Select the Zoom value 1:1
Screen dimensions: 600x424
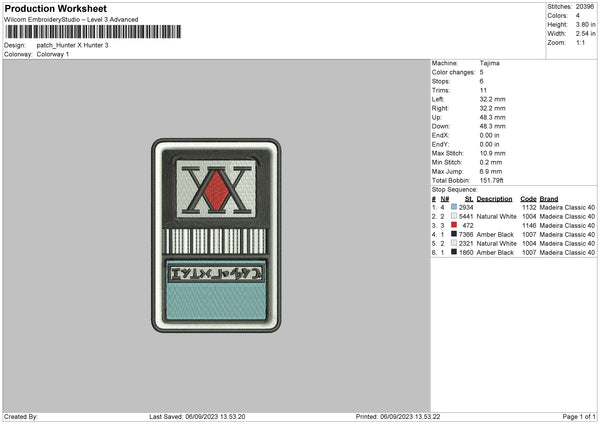tap(580, 42)
